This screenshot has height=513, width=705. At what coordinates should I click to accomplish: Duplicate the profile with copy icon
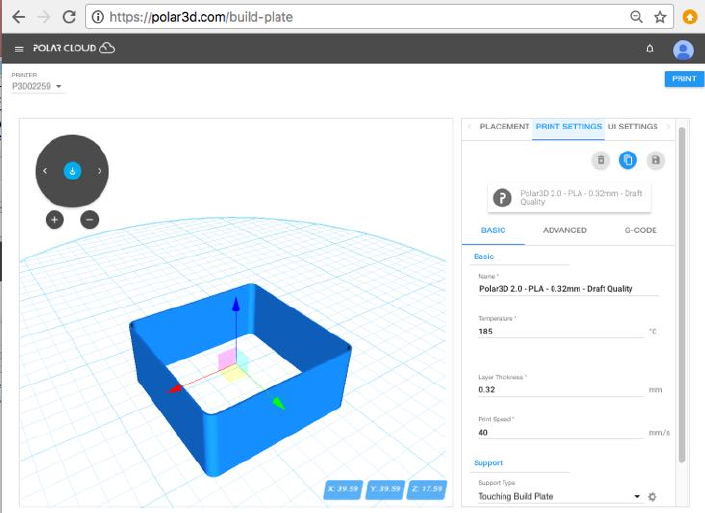click(x=628, y=161)
